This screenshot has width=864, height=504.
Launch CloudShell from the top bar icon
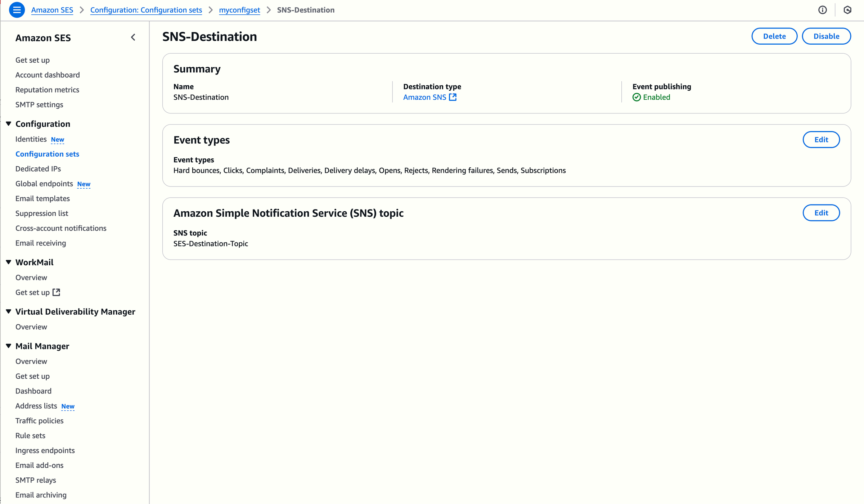[x=848, y=10]
